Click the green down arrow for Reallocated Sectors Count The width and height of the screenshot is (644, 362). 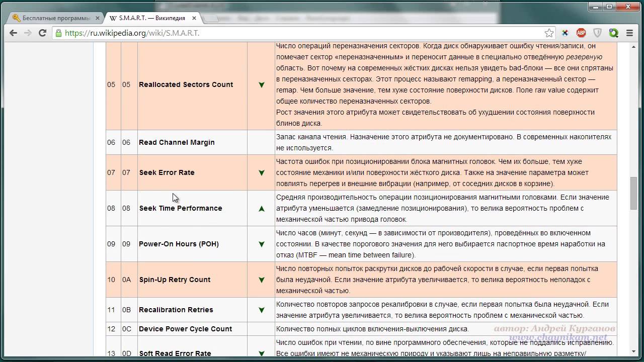pos(261,85)
